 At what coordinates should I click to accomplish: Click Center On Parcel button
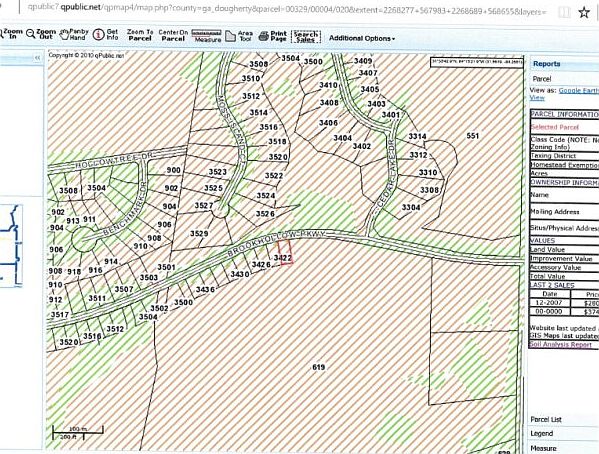pos(173,36)
